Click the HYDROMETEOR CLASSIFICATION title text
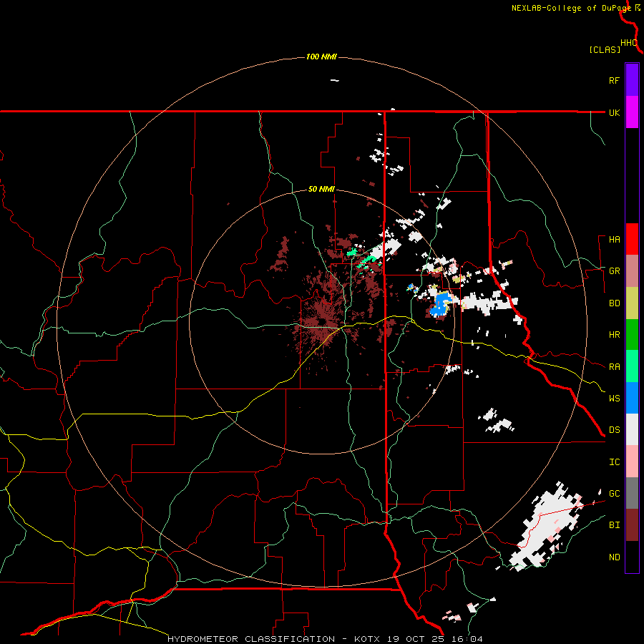 point(250,639)
